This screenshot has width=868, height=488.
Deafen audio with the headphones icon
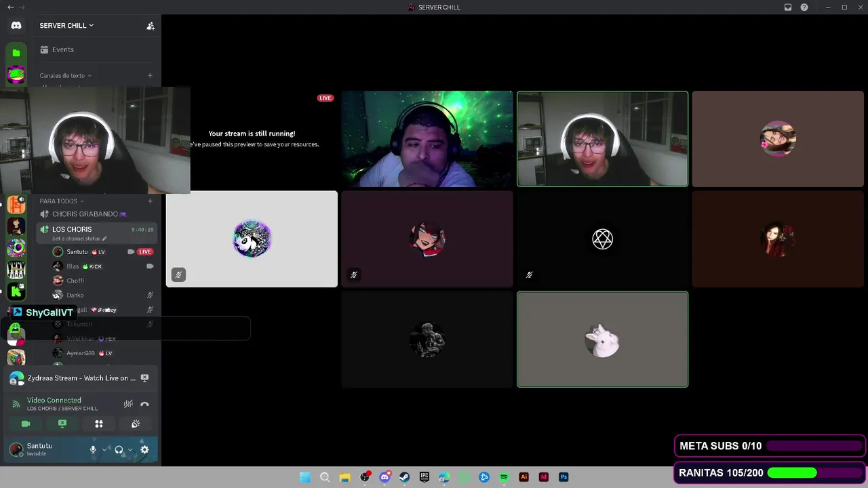tap(119, 449)
